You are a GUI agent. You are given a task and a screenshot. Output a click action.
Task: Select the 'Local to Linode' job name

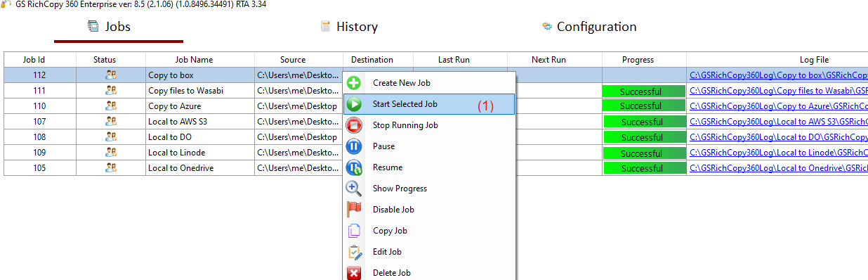[x=177, y=152]
